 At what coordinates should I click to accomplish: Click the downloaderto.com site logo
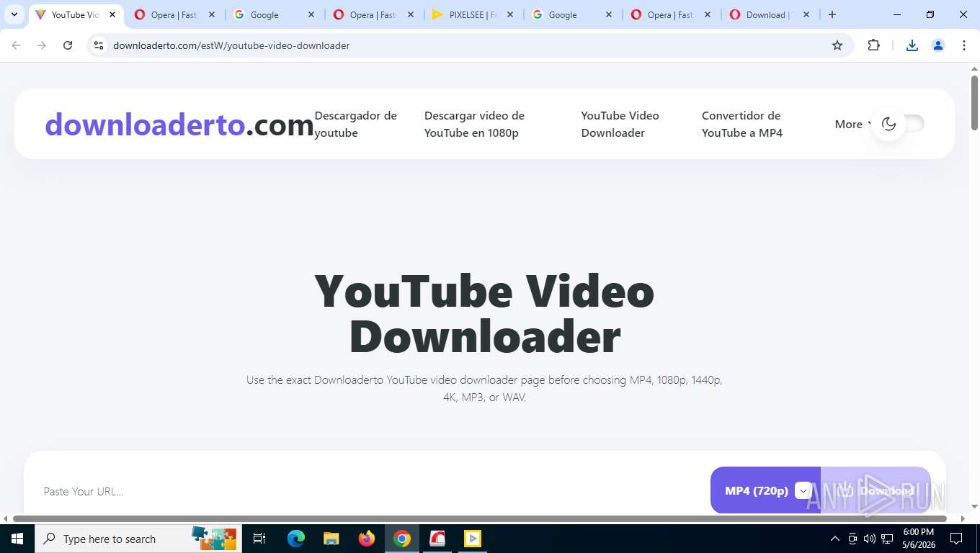tap(179, 125)
